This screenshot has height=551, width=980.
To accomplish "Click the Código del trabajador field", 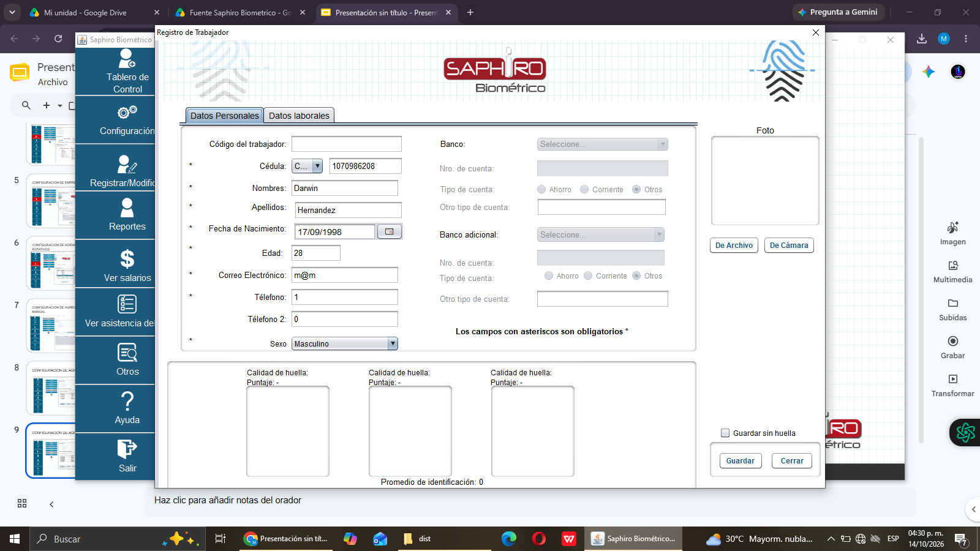I will point(347,144).
